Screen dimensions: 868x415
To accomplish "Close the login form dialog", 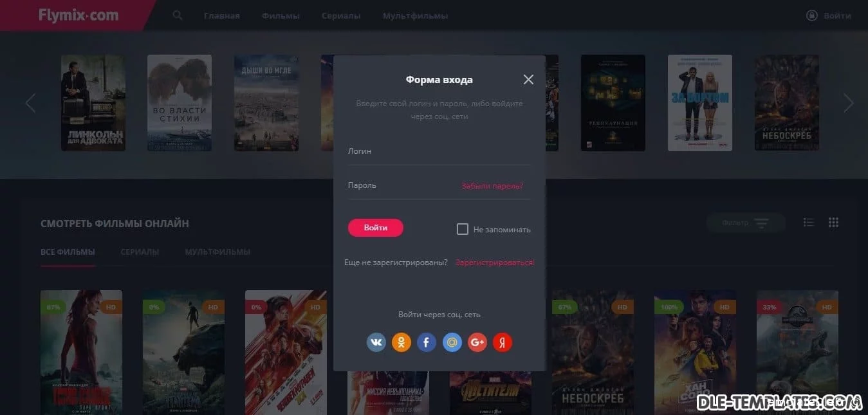I will click(x=528, y=80).
